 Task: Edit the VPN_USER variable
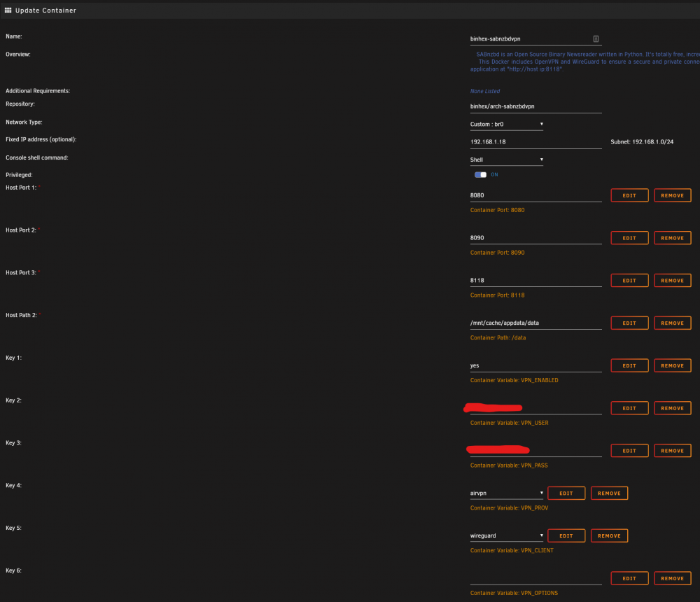coord(629,408)
